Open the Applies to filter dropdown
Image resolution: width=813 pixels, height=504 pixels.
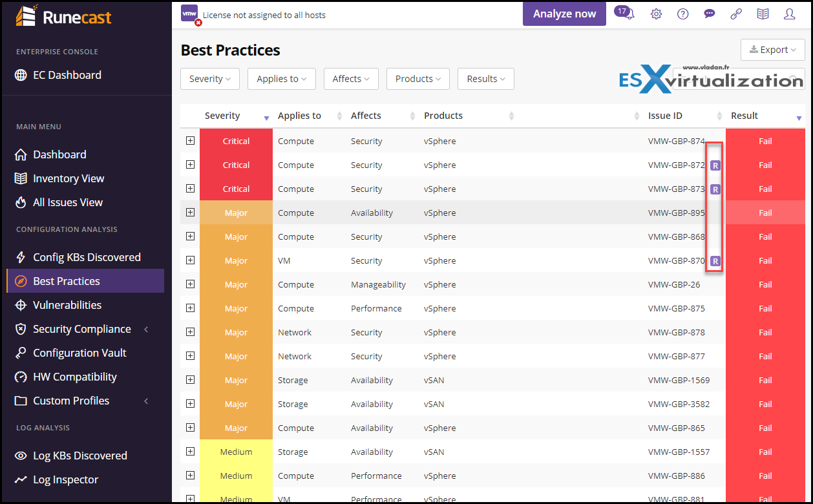coord(282,79)
